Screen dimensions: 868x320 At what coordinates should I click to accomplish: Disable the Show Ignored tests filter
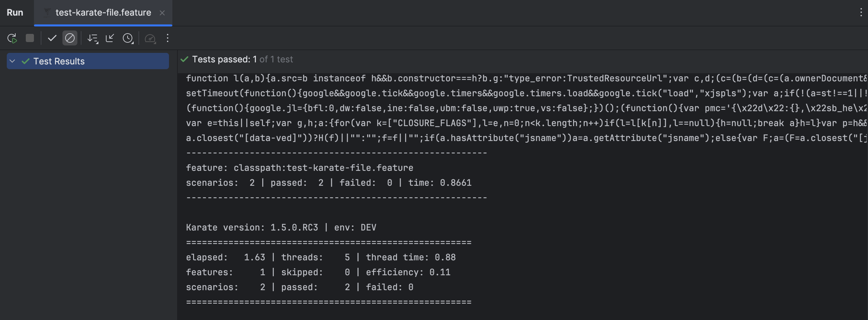(x=70, y=38)
